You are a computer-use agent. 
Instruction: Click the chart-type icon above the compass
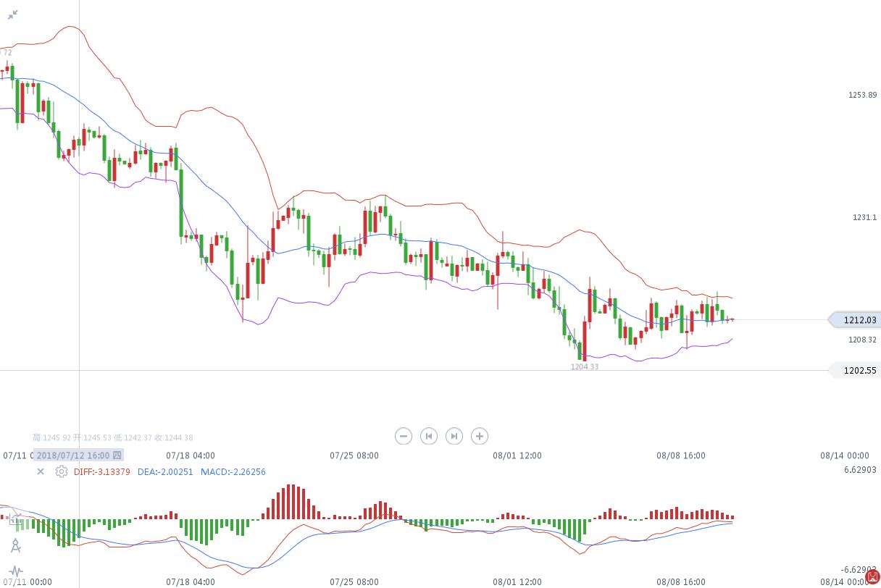point(16,521)
